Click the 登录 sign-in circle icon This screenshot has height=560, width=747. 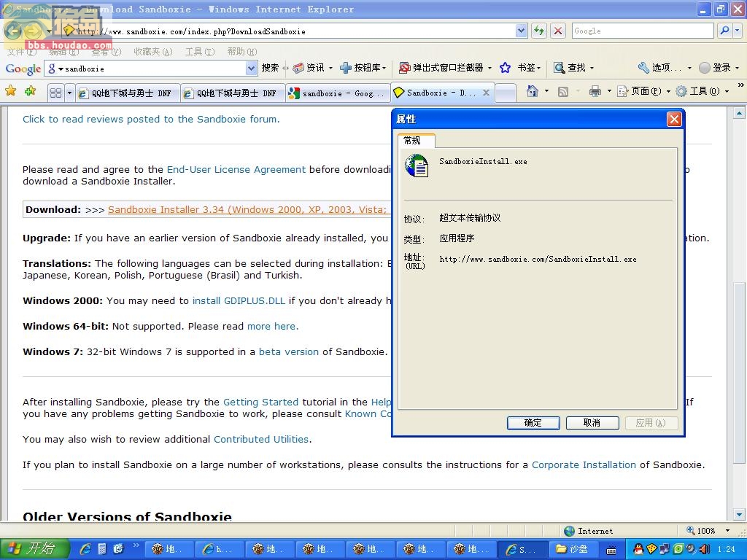pos(704,68)
